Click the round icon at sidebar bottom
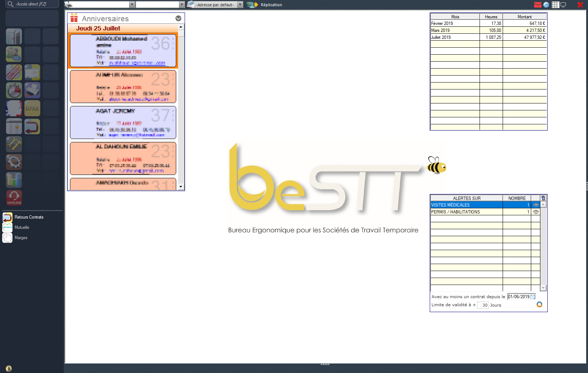This screenshot has height=373, width=588. (9, 368)
